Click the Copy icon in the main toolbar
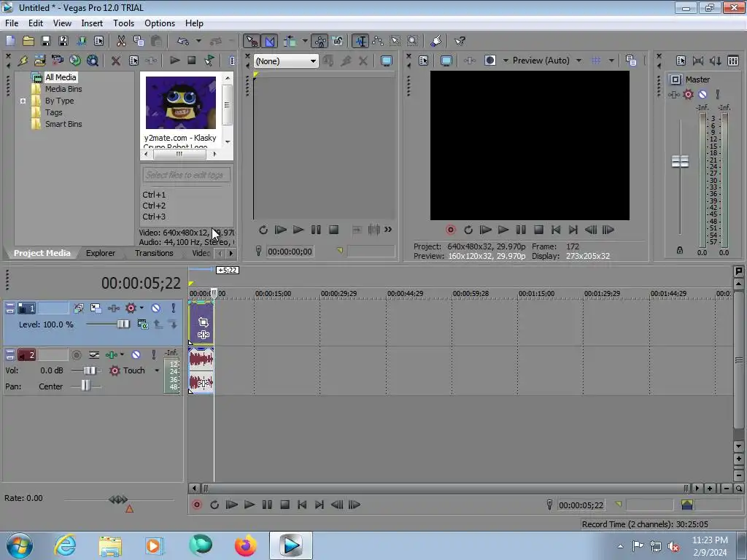The image size is (747, 560). (x=139, y=41)
